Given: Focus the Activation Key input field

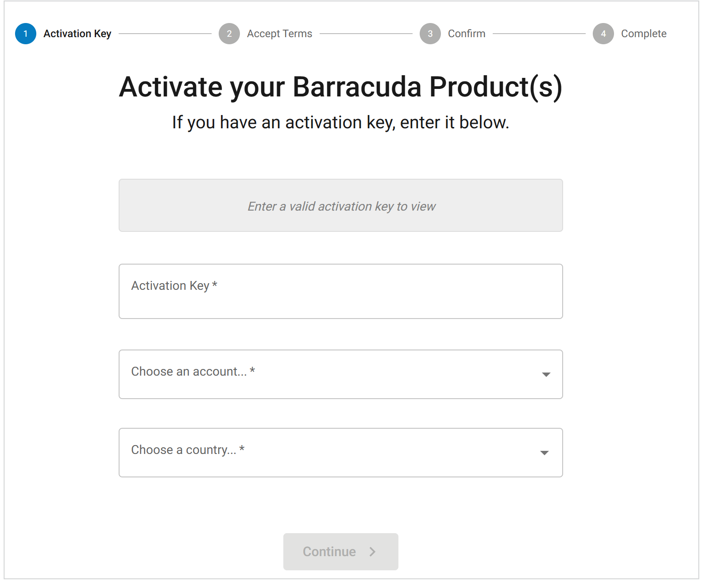Looking at the screenshot, I should tap(341, 292).
